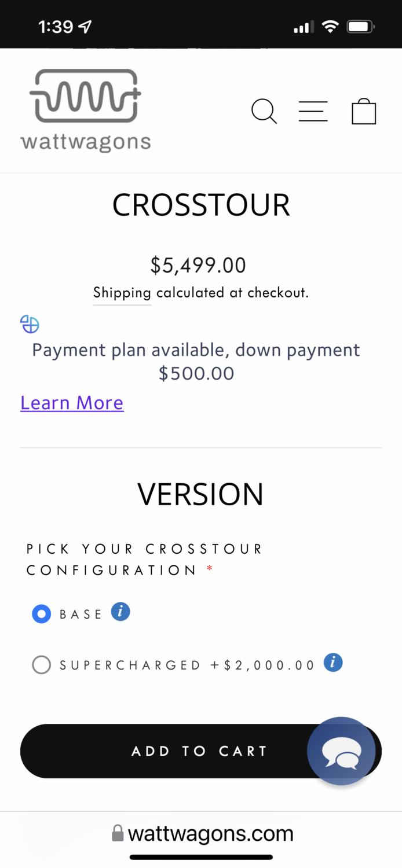Open the Shipping policy link
Screen dimensions: 402x868
[x=122, y=293]
